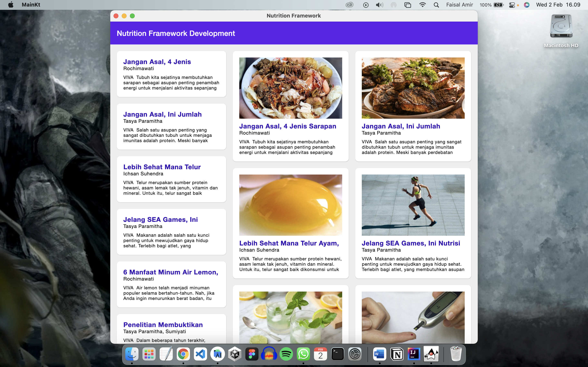Open Spotify from the dock
This screenshot has width=588, height=367.
(286, 354)
